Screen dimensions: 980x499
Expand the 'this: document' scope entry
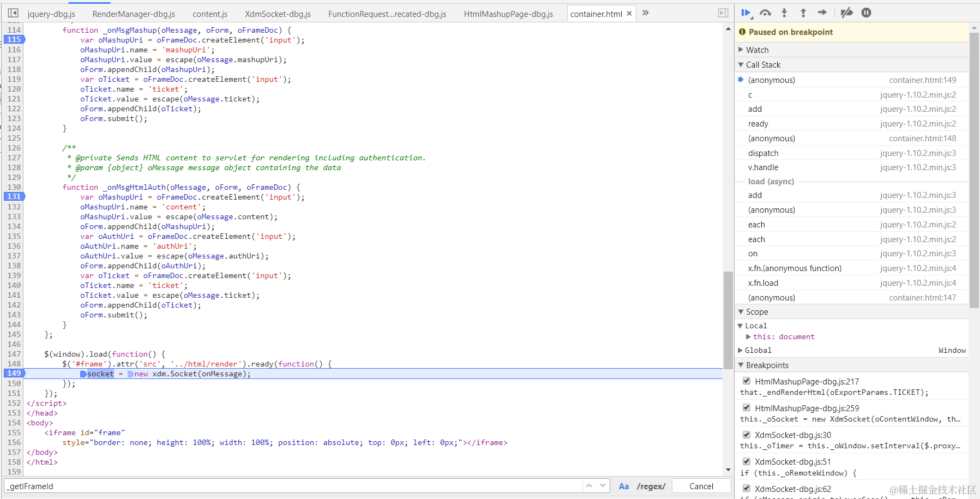[749, 337]
